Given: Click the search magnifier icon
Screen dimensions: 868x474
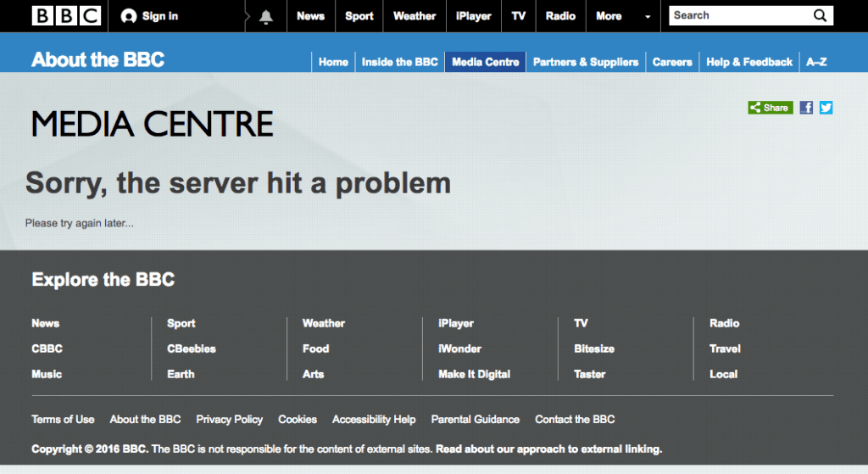Looking at the screenshot, I should click(820, 15).
